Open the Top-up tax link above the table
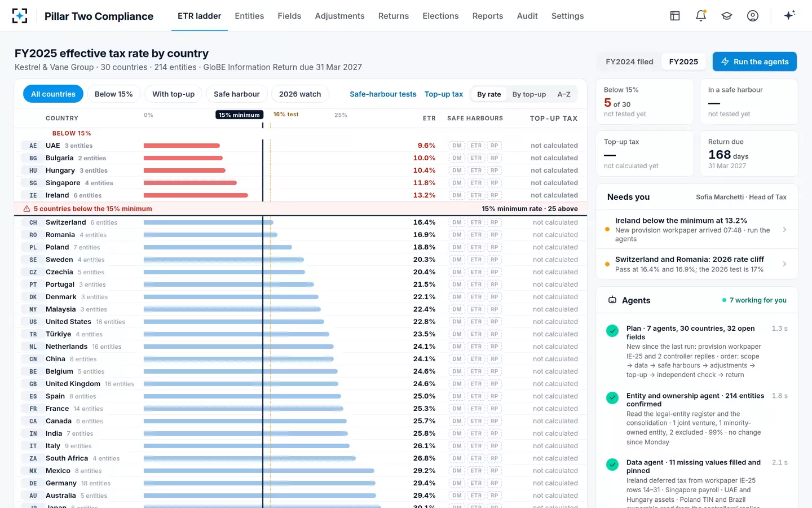Viewport: 812px width, 508px height. 444,94
